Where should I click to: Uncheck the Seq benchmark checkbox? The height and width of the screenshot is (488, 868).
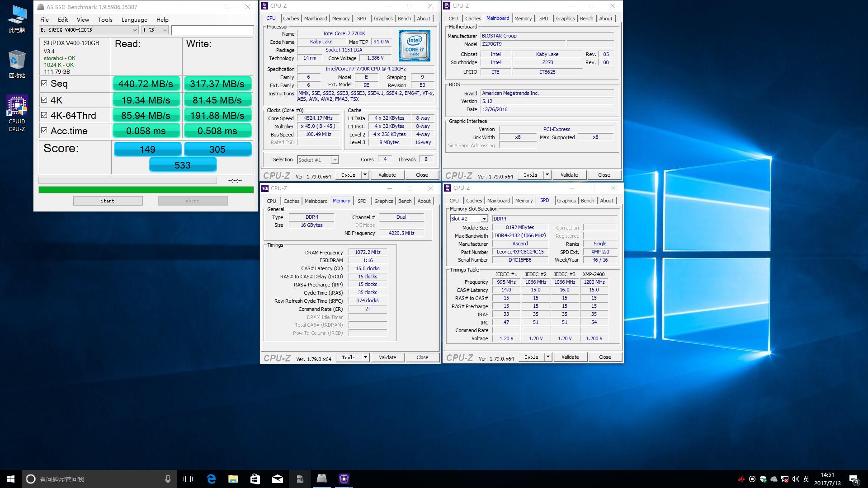pos(44,84)
